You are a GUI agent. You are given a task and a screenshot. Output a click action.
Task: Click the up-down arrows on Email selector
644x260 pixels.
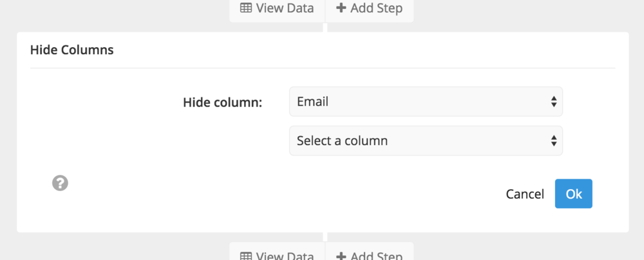pos(554,102)
